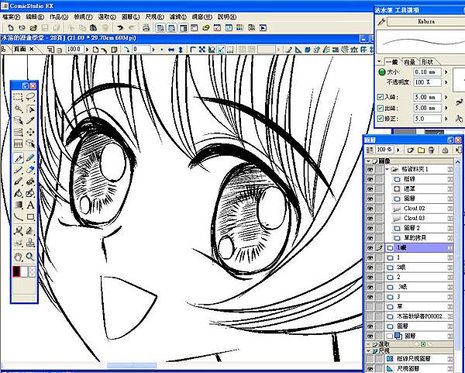
Task: Select the rectangle shape tool
Action: (x=30, y=217)
